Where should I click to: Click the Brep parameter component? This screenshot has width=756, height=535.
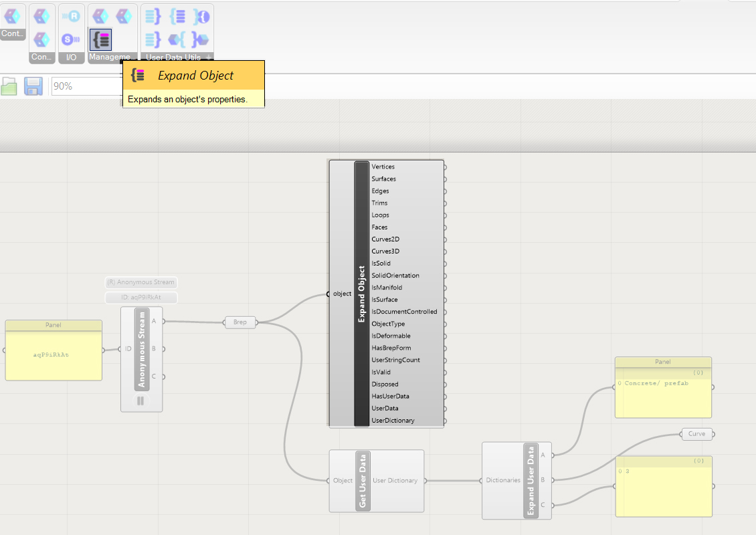(x=240, y=322)
